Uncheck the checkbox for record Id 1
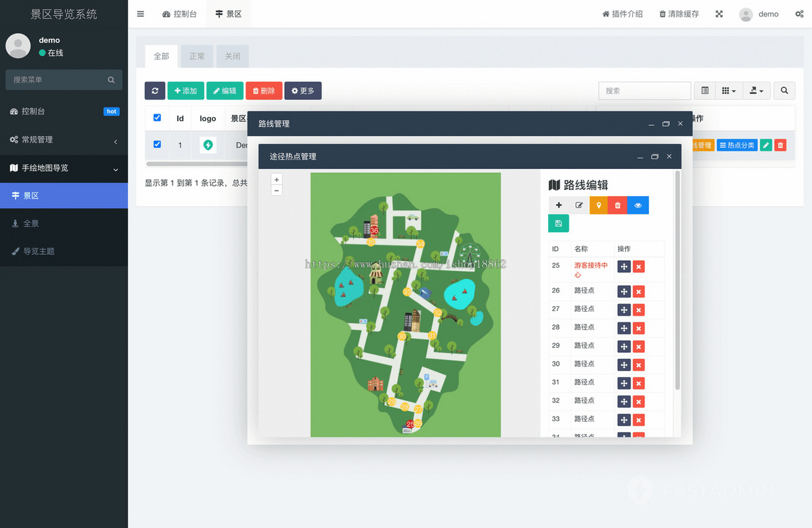The height and width of the screenshot is (528, 812). click(157, 144)
